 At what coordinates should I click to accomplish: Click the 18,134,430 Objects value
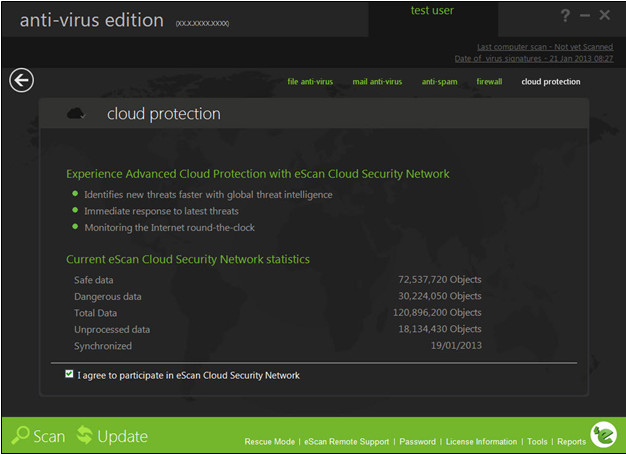pos(440,329)
